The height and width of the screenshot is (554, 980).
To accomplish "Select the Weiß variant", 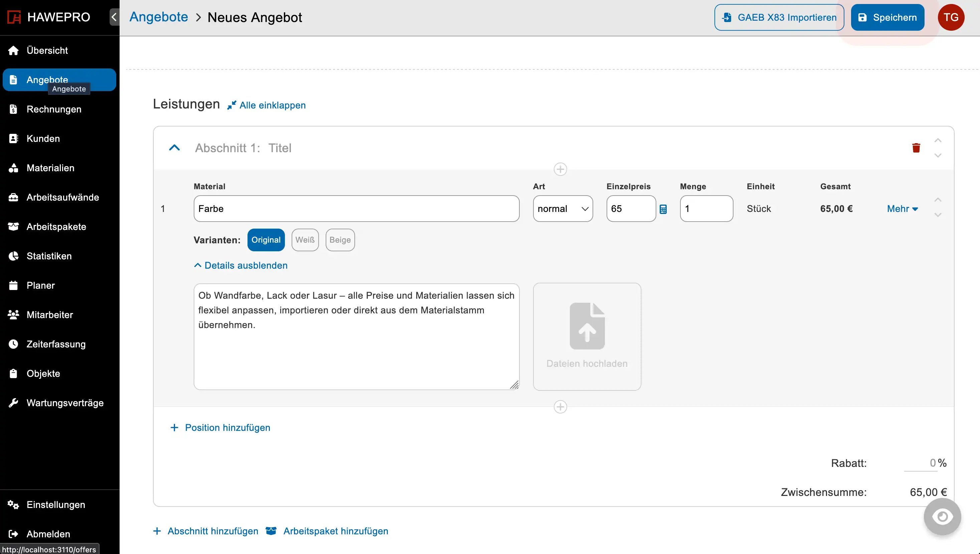I will [305, 240].
